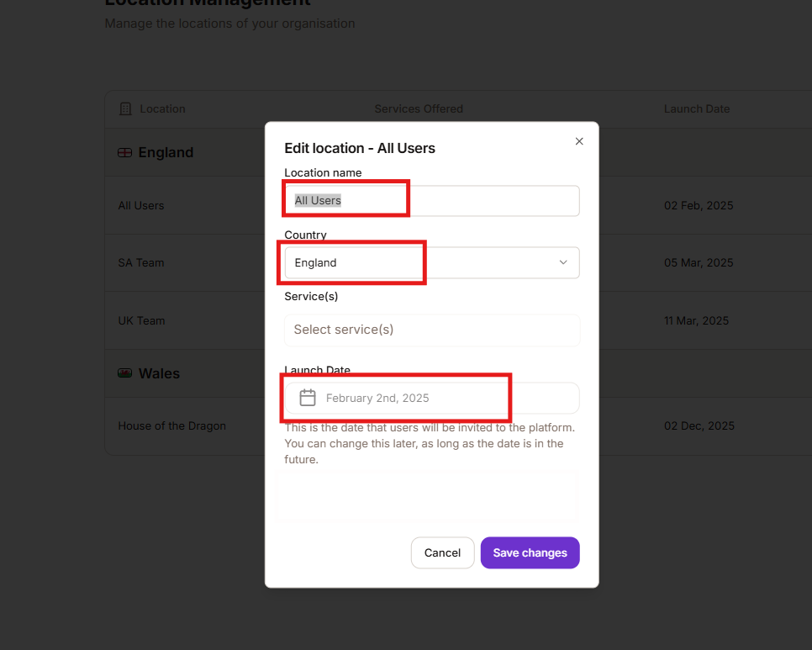The height and width of the screenshot is (650, 812).
Task: Click Save changes button
Action: click(530, 552)
